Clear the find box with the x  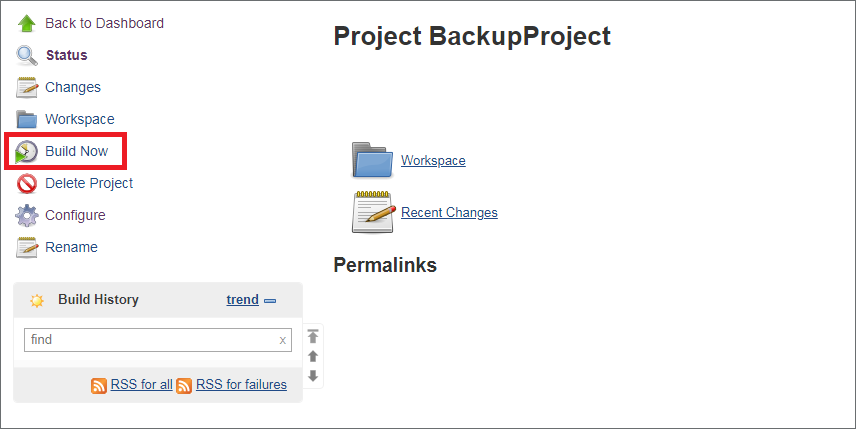pos(283,341)
